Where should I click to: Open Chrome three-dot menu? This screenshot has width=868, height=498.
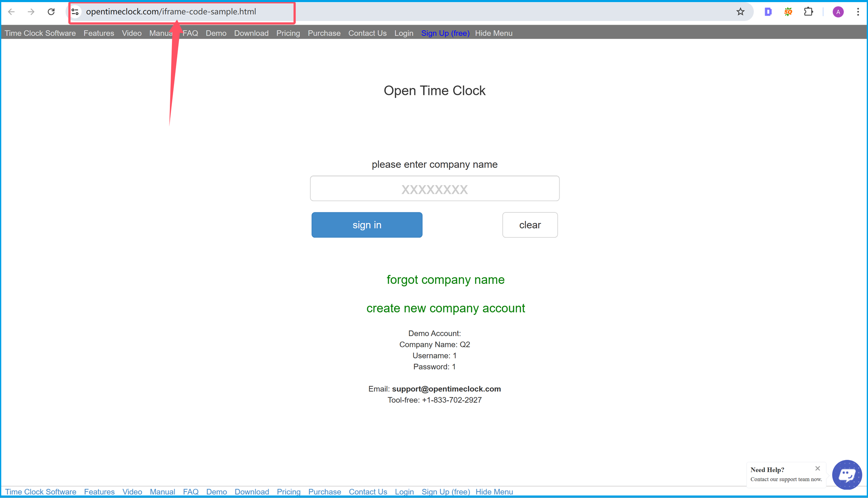(858, 12)
